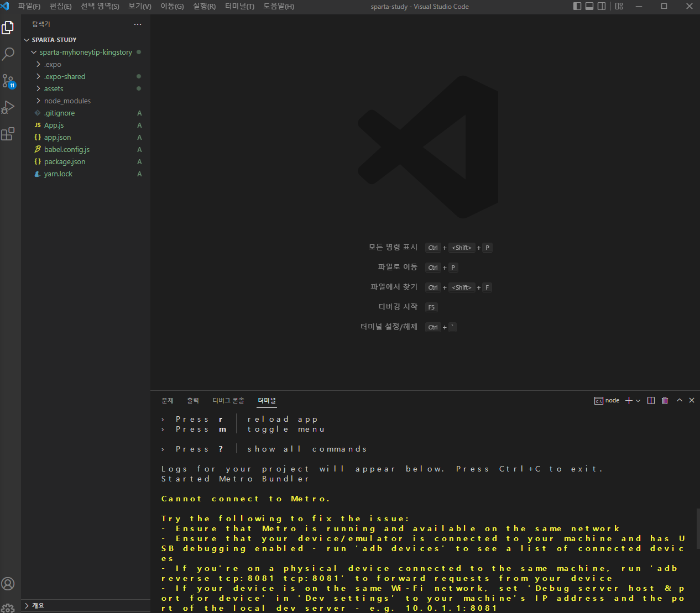Open the yarn.lock file
Screen dimensions: 700x613
86,174
